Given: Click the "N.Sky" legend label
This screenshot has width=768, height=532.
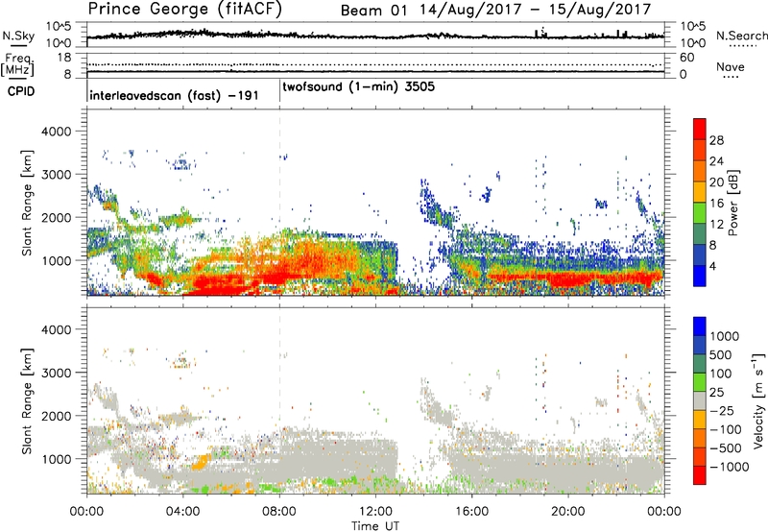Looking at the screenshot, I should point(18,36).
